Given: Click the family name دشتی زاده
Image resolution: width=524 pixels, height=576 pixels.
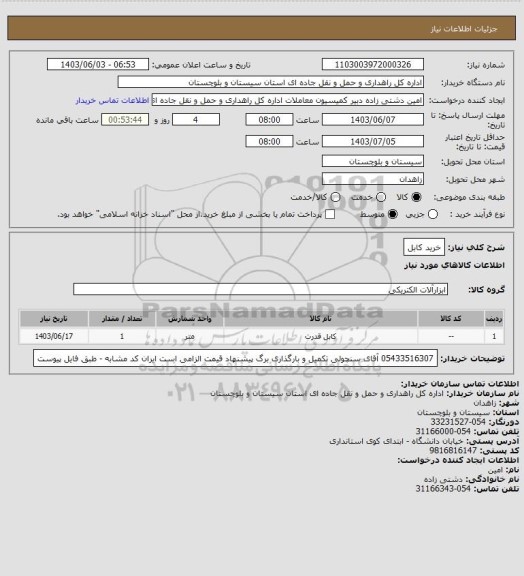Looking at the screenshot, I should coord(443,479).
